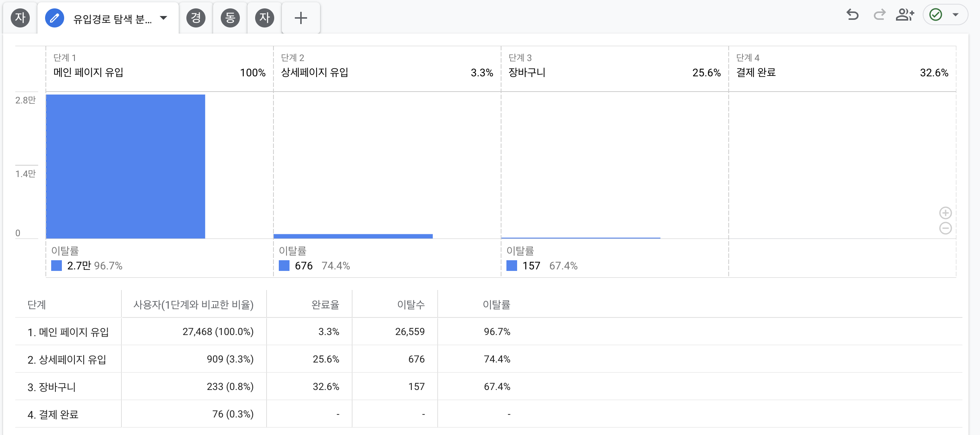
Task: Click the blue pencil edit icon on tab
Action: point(55,18)
